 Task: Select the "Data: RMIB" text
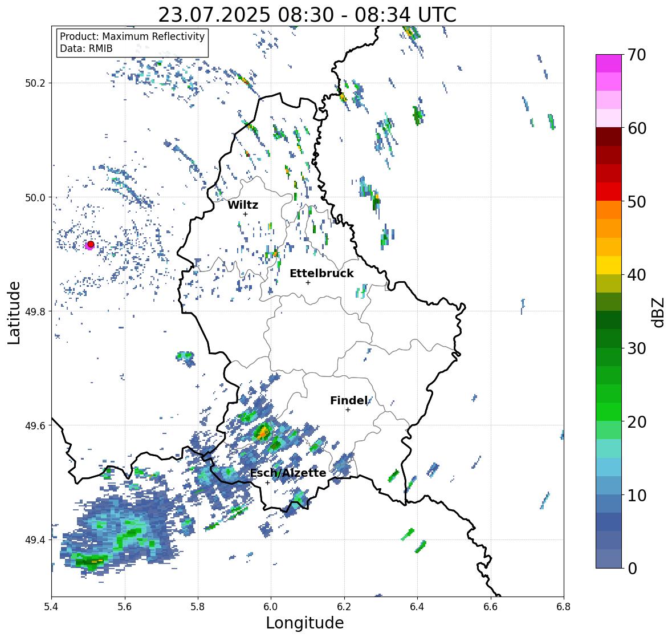86,48
